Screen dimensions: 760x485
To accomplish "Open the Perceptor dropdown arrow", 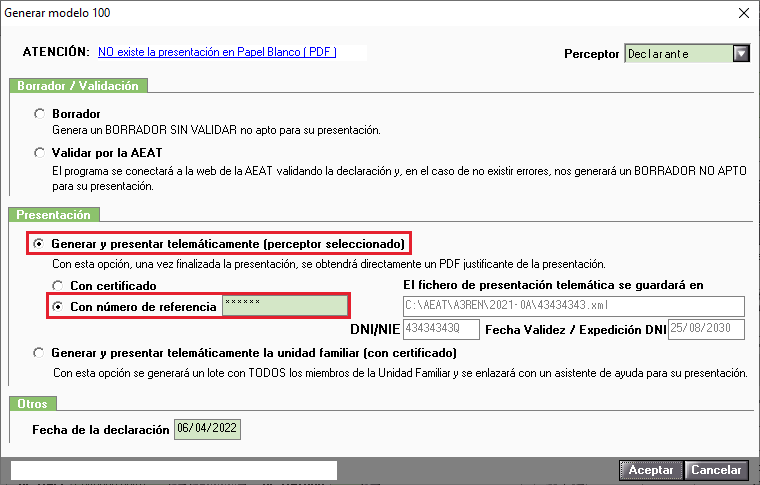I will coord(741,53).
